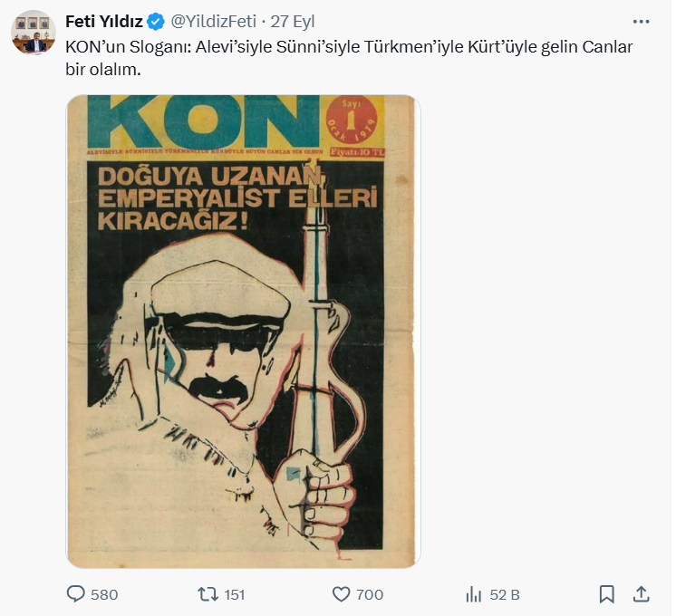Open the KON magazine cover image
Viewport: 676px width, 616px height.
click(x=243, y=362)
